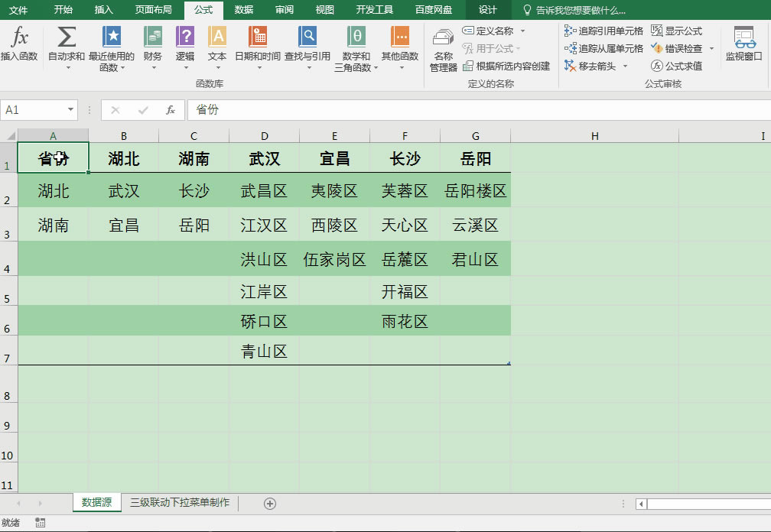Switch to the Review tab
Screen dimensions: 771x532
tap(285, 10)
